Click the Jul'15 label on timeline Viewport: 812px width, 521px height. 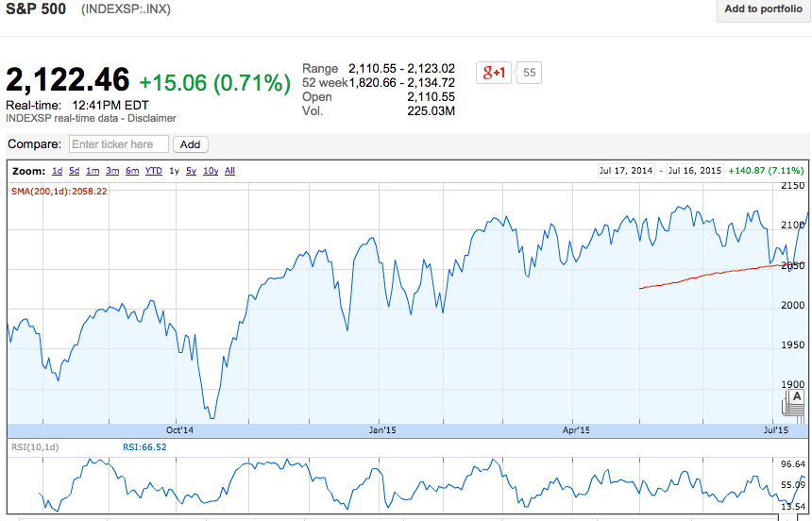776,430
